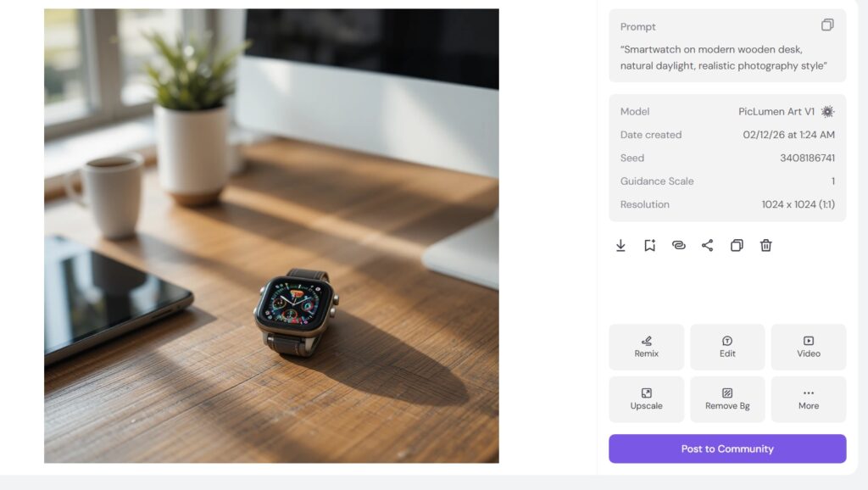868x490 pixels.
Task: Click the resolution value 1024 x 1024
Action: [798, 204]
